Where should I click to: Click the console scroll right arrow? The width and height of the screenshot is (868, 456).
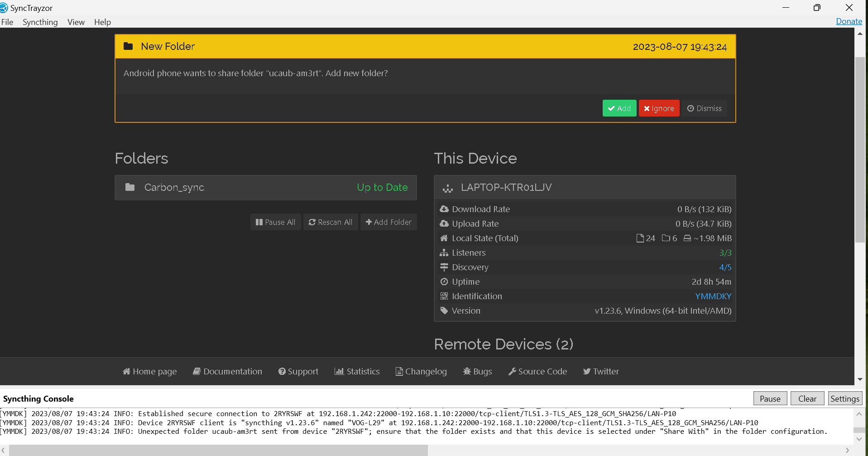click(x=848, y=450)
